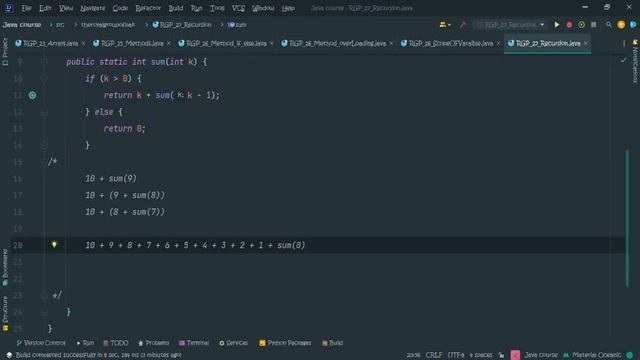Click the green inspection checkmark in the editor
640x360 pixels.
[x=623, y=60]
